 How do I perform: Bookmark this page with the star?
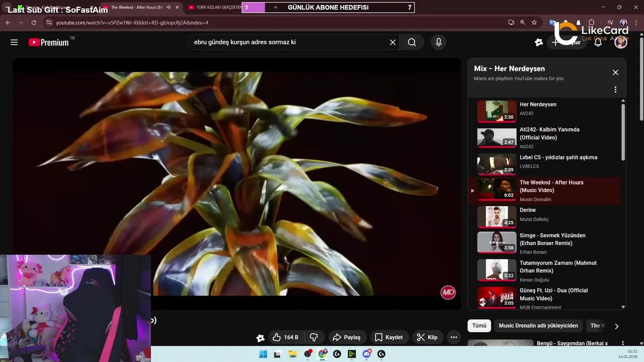(x=534, y=23)
